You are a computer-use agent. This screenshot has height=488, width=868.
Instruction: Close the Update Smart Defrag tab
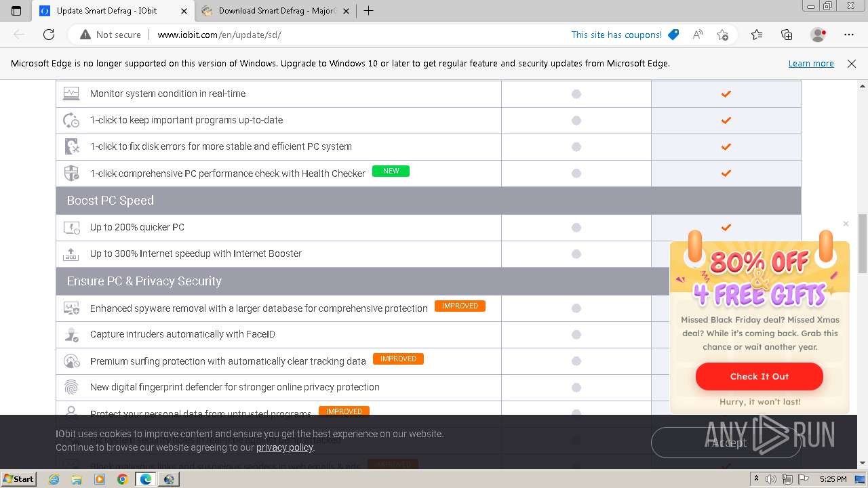point(184,11)
